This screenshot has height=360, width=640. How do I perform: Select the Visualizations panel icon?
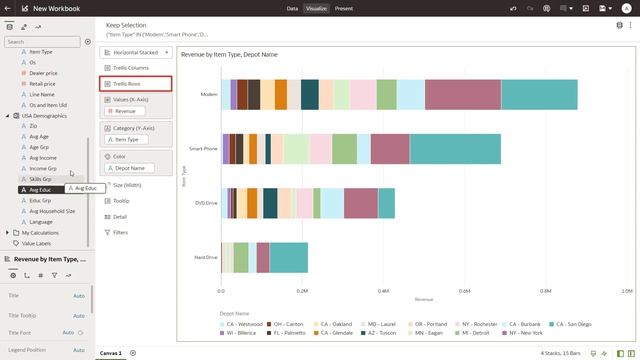click(x=24, y=27)
